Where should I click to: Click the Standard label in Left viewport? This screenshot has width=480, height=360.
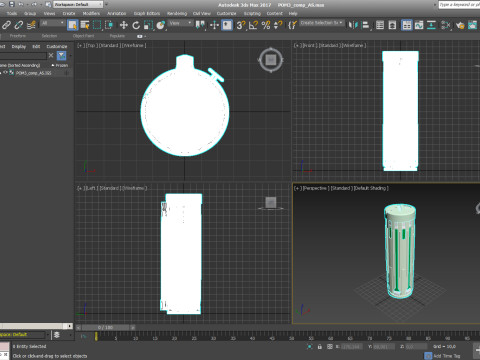[109, 188]
